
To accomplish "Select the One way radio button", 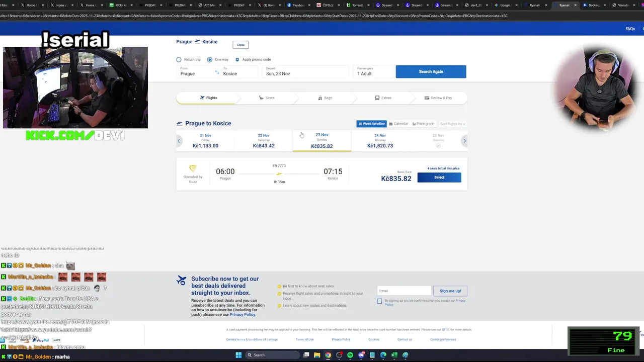I will (210, 59).
